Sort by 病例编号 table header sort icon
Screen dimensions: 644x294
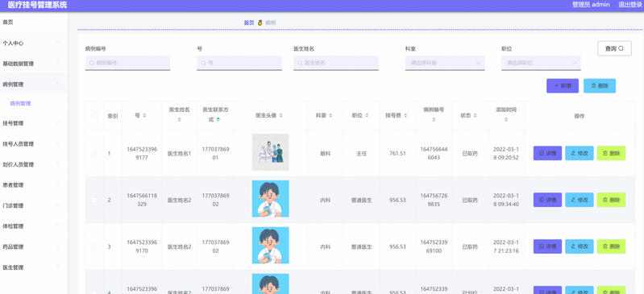click(x=434, y=119)
